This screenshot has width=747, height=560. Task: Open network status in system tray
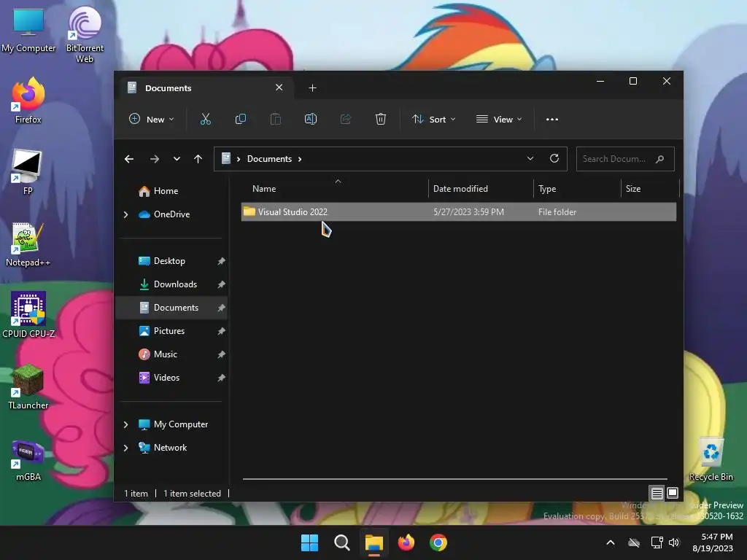point(657,542)
